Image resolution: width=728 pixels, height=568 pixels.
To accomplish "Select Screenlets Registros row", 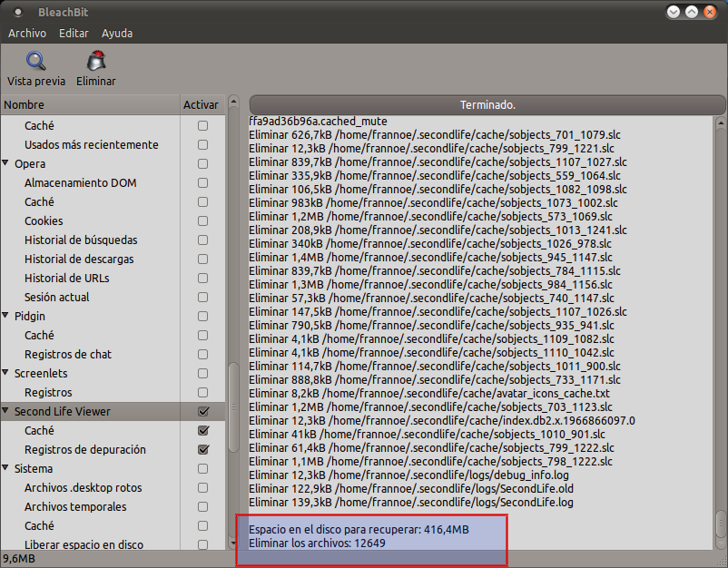I will coord(113,392).
